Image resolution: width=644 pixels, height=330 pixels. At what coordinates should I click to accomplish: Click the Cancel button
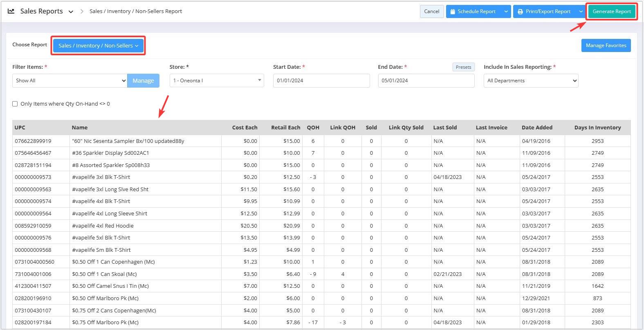tap(432, 11)
